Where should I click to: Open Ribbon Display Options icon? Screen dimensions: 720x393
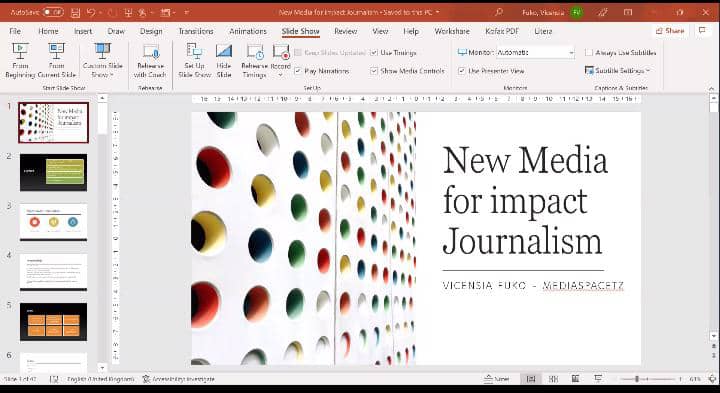tap(628, 12)
